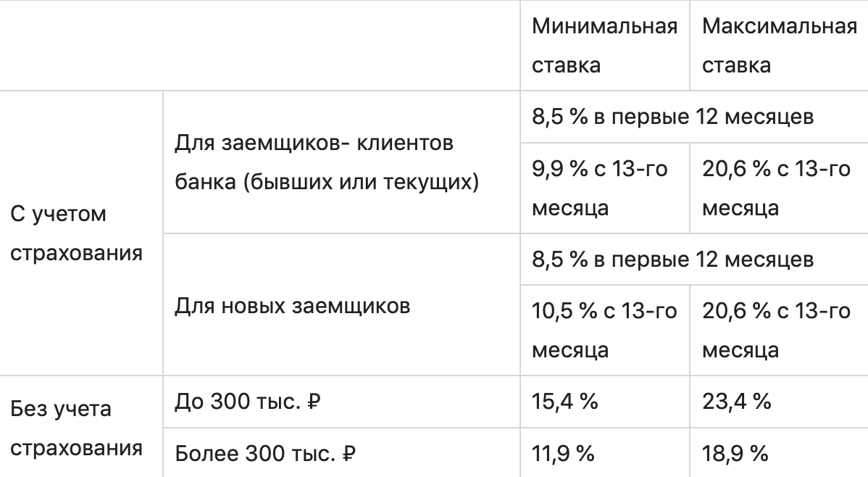
Task: Click the Минимальная ставка column header
Action: point(604,46)
